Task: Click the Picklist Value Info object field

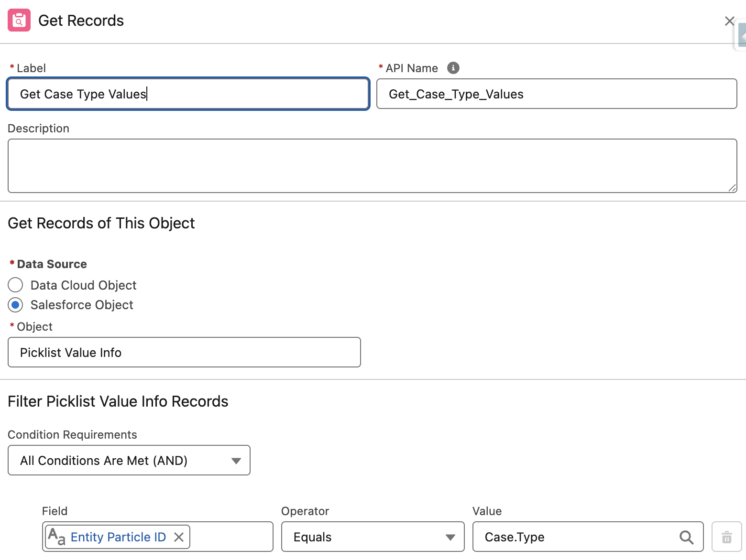Action: tap(184, 352)
